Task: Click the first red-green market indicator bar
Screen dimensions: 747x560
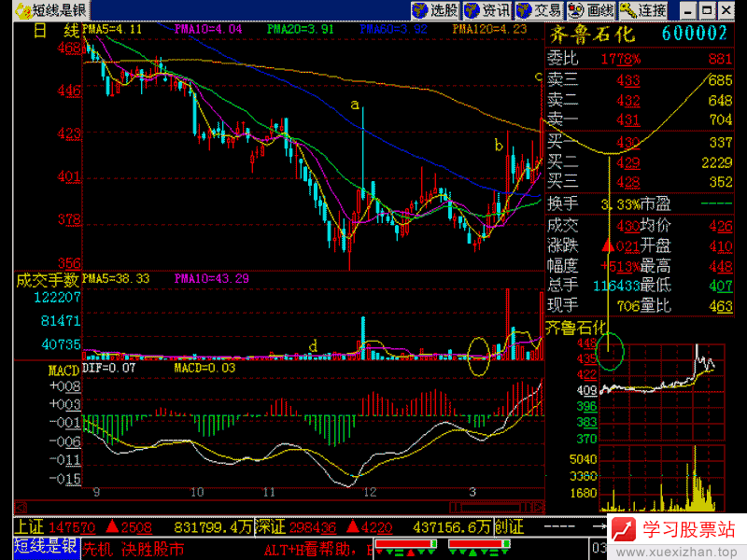Action: pos(406,544)
